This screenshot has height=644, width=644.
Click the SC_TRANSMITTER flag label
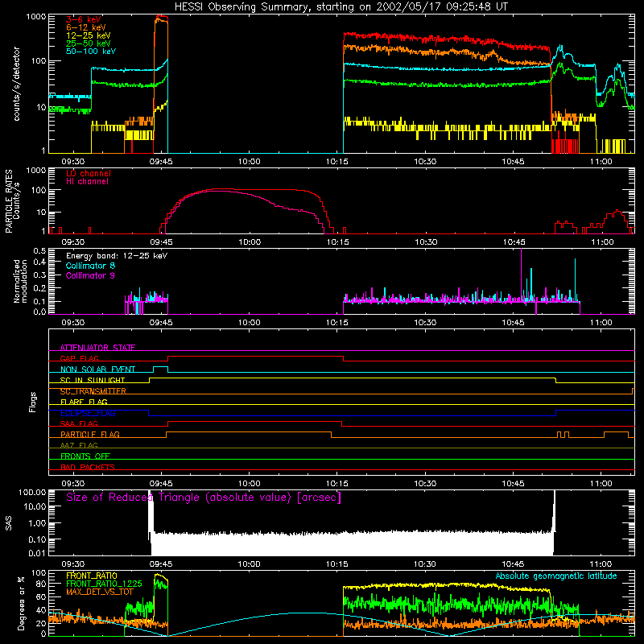[93, 391]
